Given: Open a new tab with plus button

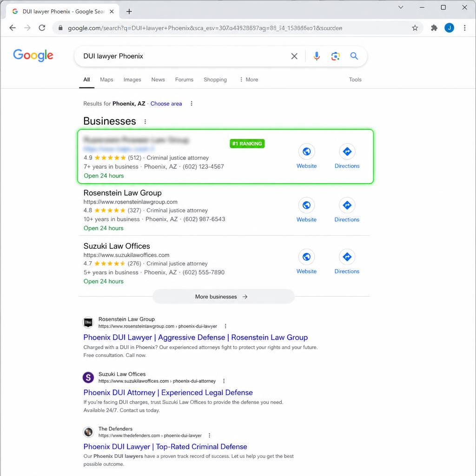Looking at the screenshot, I should click(129, 12).
